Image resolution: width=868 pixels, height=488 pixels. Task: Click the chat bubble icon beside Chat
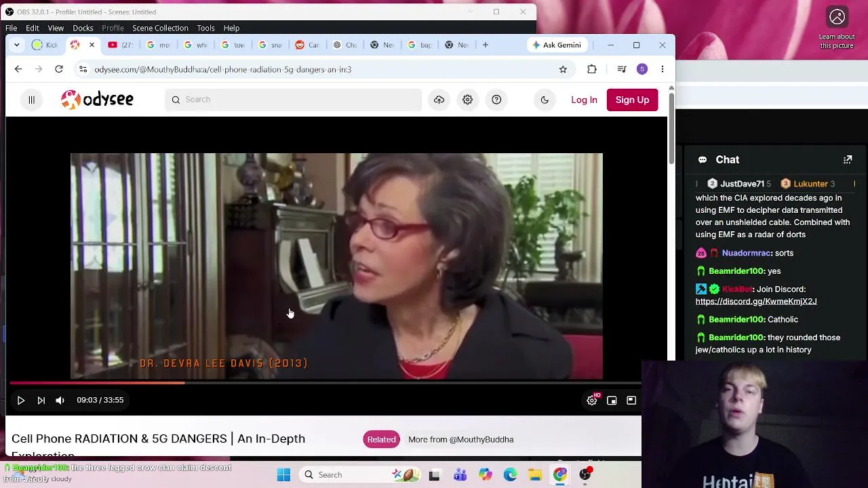(x=703, y=160)
